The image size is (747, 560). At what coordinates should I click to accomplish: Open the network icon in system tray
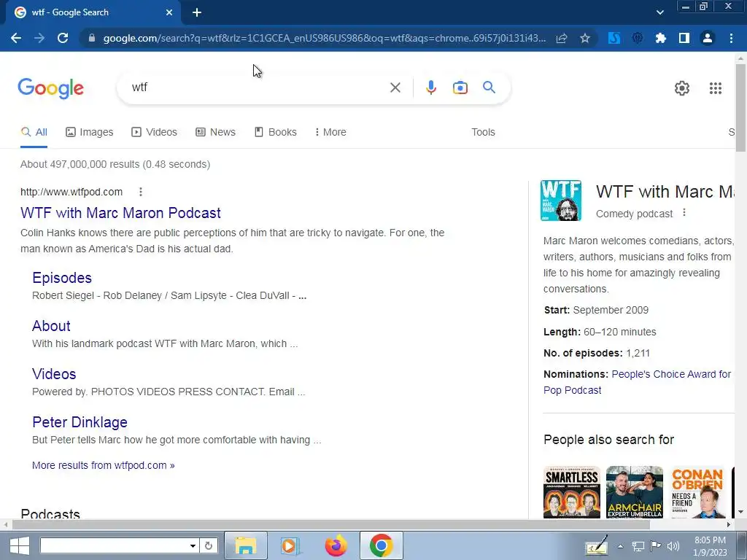[638, 546]
